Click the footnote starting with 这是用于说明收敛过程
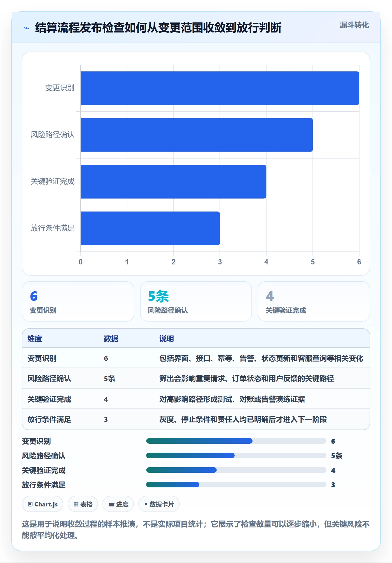Viewport: 392px width, 563px height. [x=196, y=530]
